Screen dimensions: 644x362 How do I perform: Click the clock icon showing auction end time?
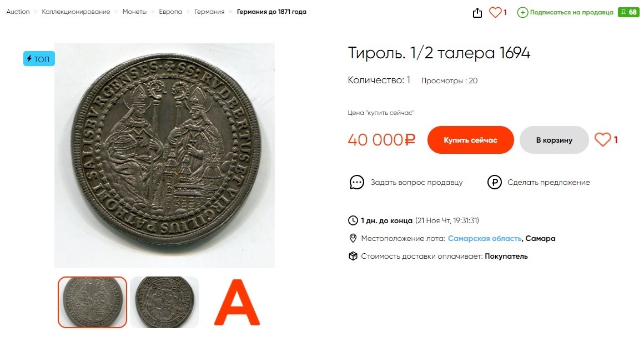point(353,220)
